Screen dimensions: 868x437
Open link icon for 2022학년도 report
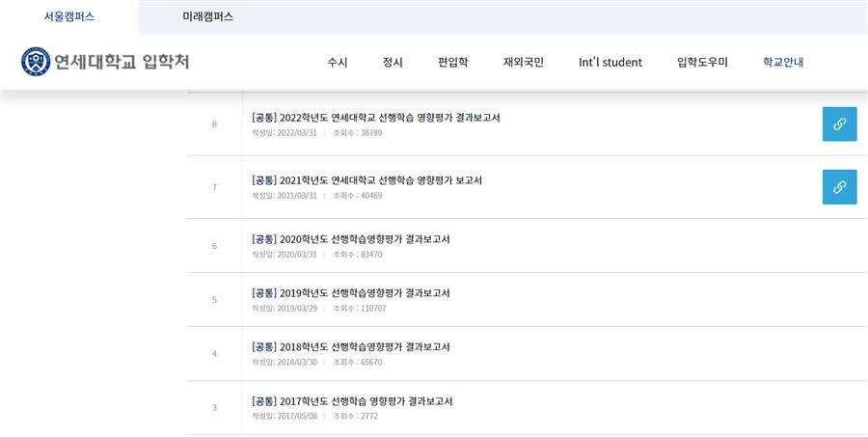tap(839, 124)
